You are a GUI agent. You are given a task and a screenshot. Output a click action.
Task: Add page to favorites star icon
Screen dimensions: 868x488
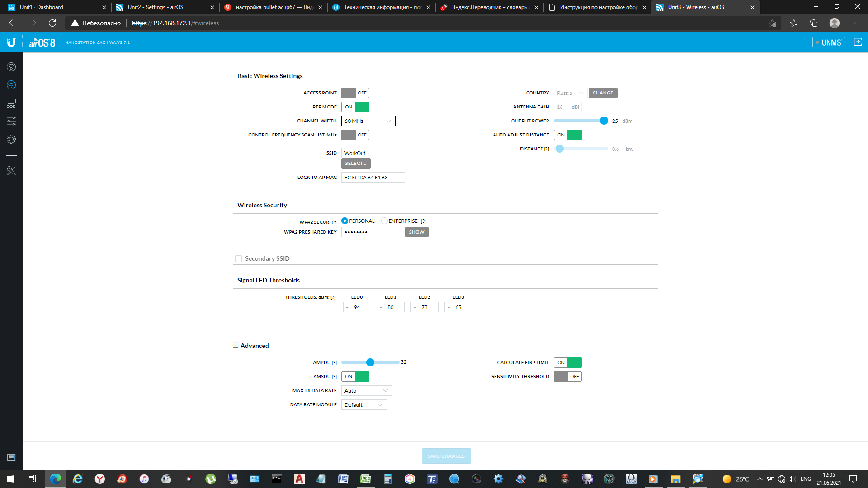click(x=772, y=23)
